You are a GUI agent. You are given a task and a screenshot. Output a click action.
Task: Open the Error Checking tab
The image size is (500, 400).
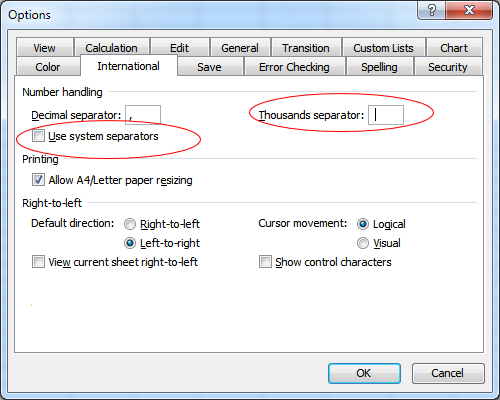pyautogui.click(x=294, y=67)
